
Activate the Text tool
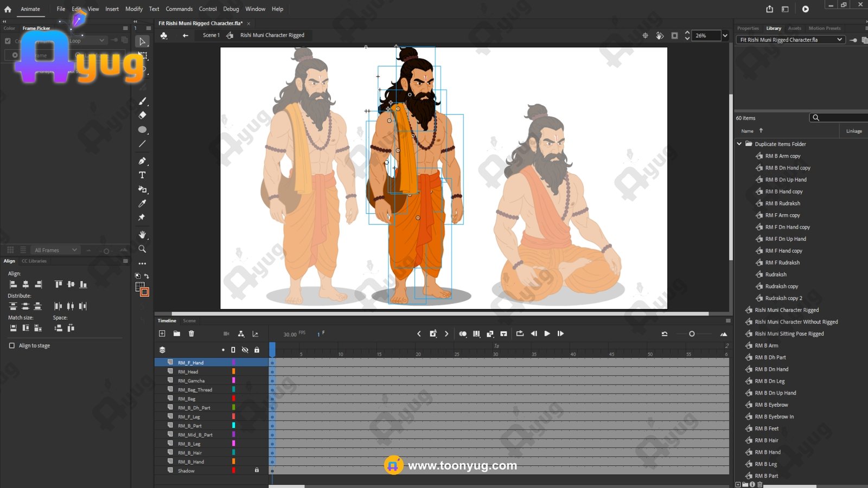[142, 175]
